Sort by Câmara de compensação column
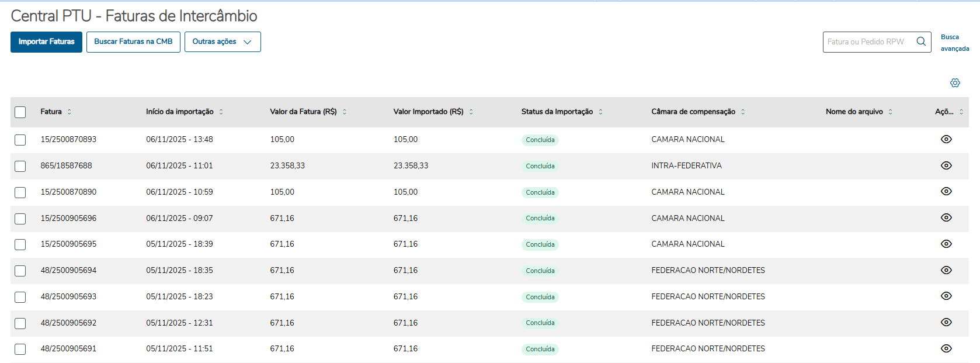Image resolution: width=980 pixels, height=363 pixels. pos(743,112)
